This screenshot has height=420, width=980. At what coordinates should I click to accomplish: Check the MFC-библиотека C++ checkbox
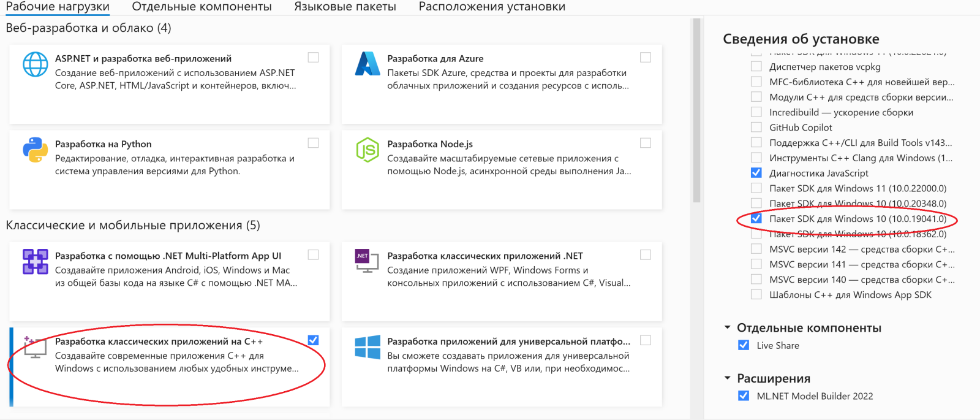tap(756, 82)
